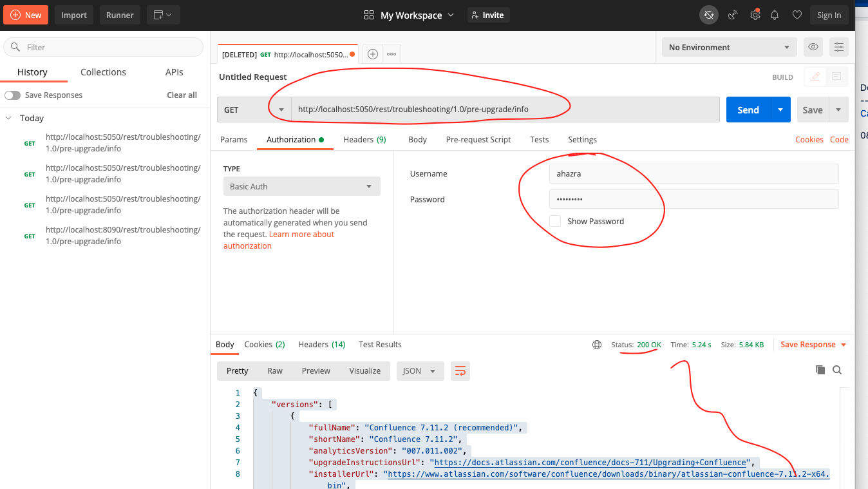Click the Password input field
Screen dimensions: 868x489
pos(693,199)
